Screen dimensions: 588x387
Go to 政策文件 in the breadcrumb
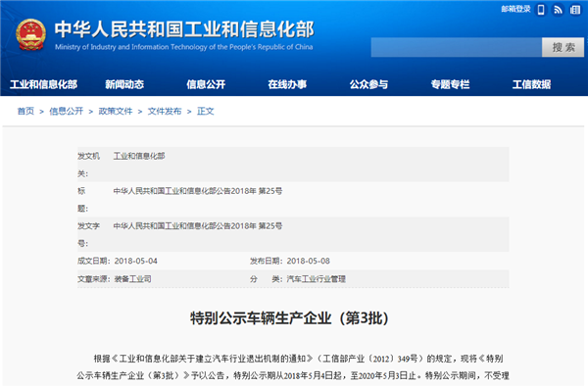pos(115,111)
